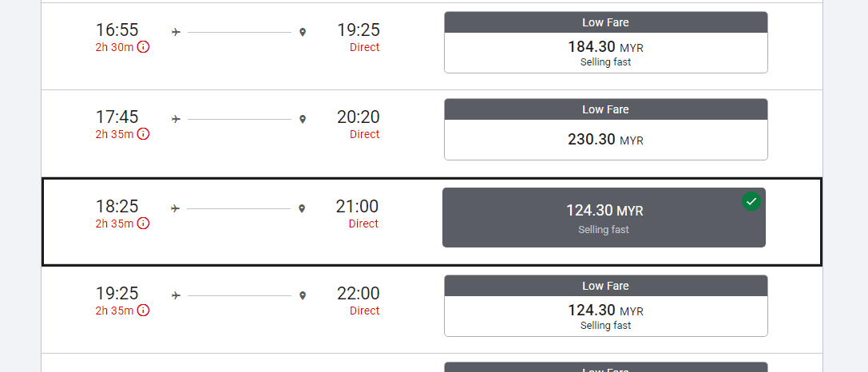This screenshot has height=372, width=868.
Task: Deselect the 124.30 MYR selected fare box
Action: click(x=604, y=218)
